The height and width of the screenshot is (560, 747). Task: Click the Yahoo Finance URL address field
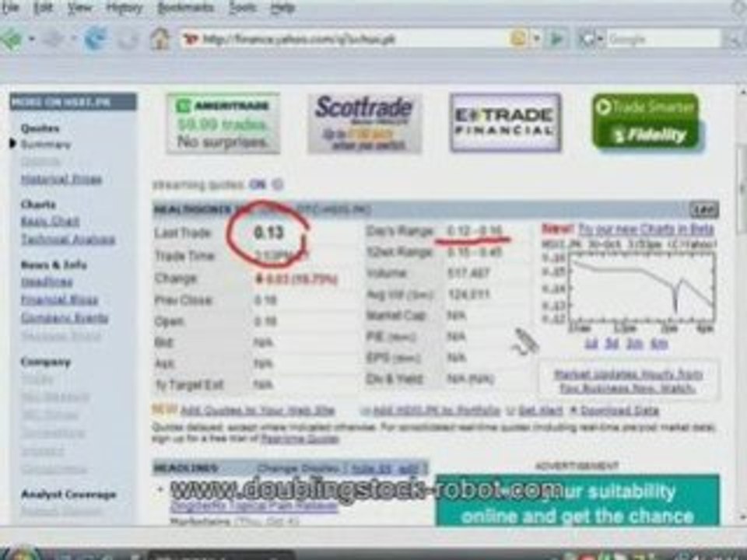pyautogui.click(x=343, y=39)
